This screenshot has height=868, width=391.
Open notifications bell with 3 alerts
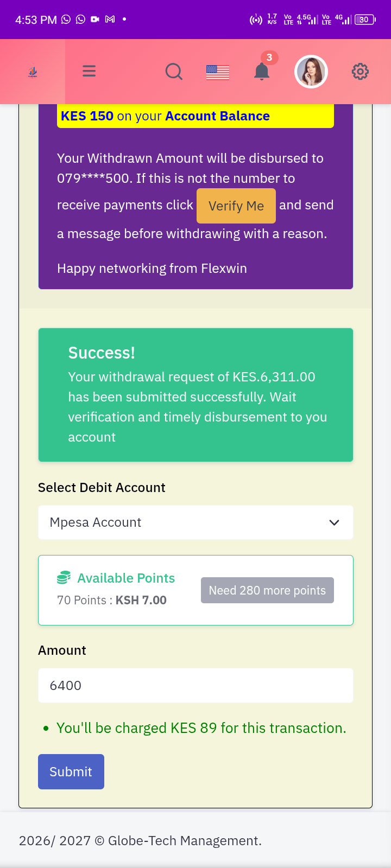pos(262,71)
